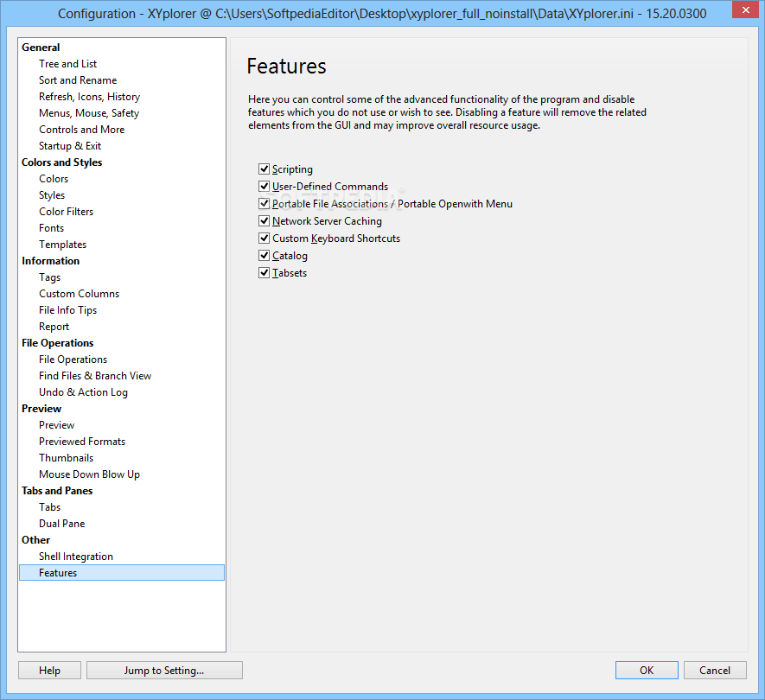Select Controls and More page
The image size is (765, 700).
(x=81, y=130)
